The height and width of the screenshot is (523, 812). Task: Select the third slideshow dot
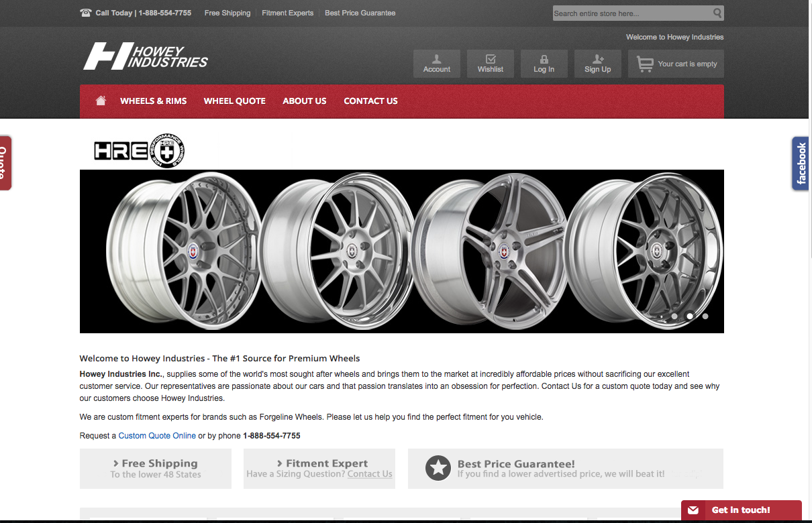click(x=705, y=316)
